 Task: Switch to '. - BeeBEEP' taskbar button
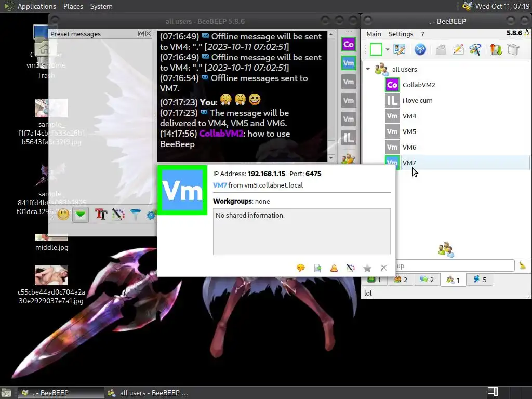(61, 393)
